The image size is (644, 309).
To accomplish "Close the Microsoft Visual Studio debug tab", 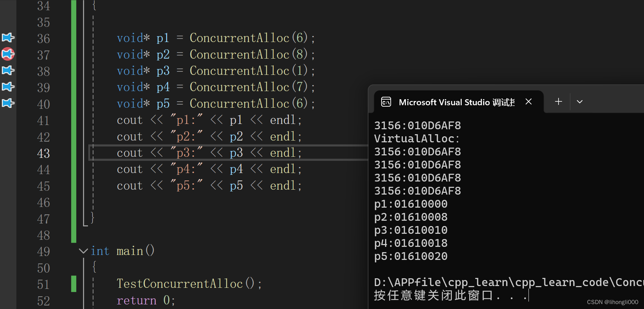I will 528,102.
